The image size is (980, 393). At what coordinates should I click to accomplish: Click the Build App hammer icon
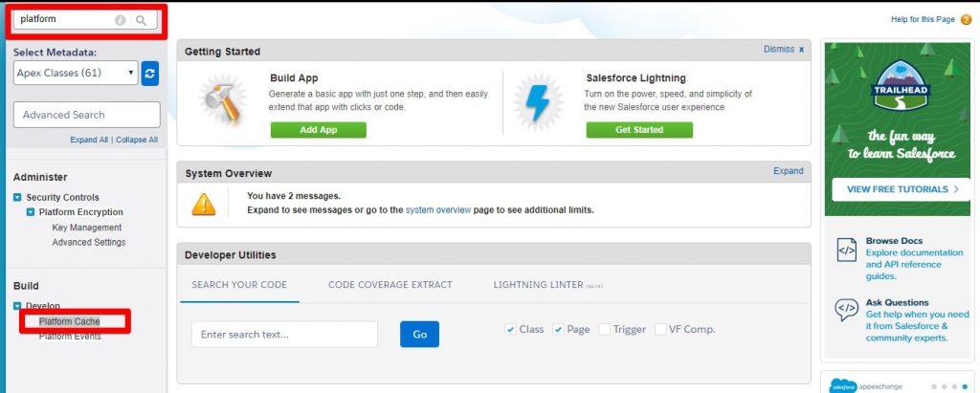(x=223, y=102)
